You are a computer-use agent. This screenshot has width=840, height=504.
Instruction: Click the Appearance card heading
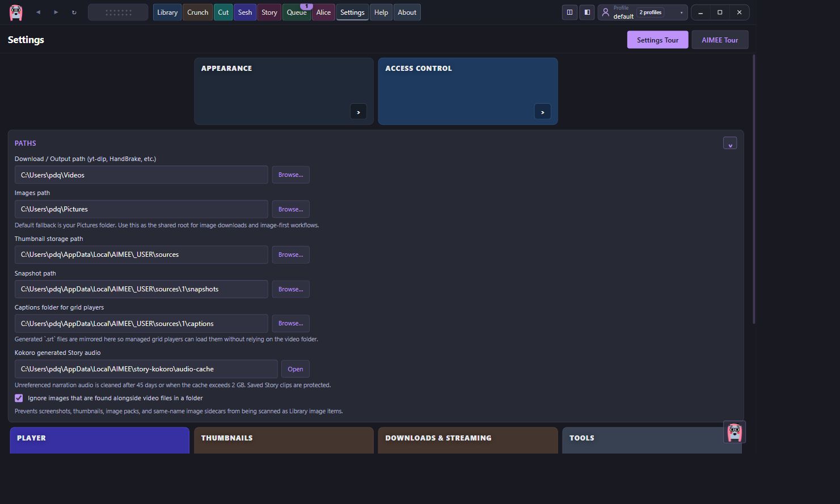click(x=226, y=68)
